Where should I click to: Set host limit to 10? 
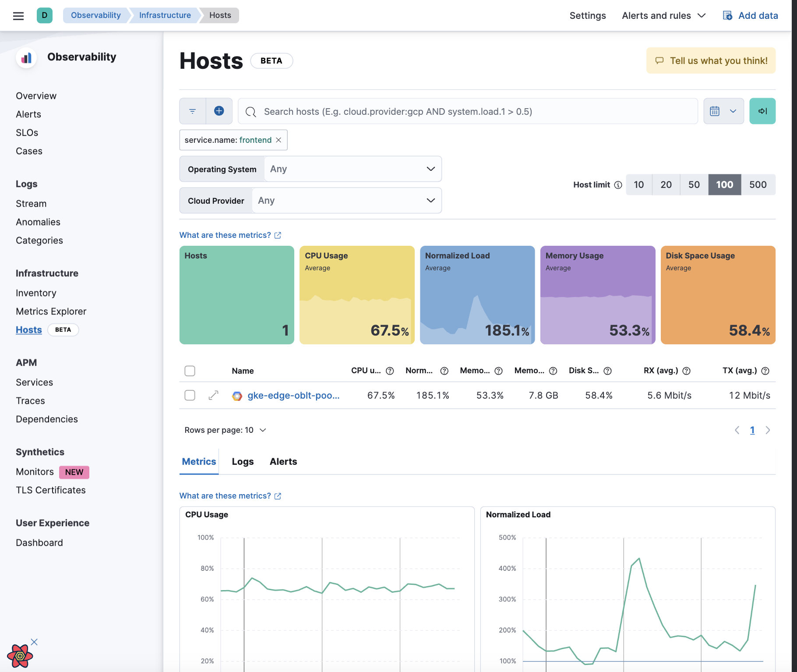639,185
